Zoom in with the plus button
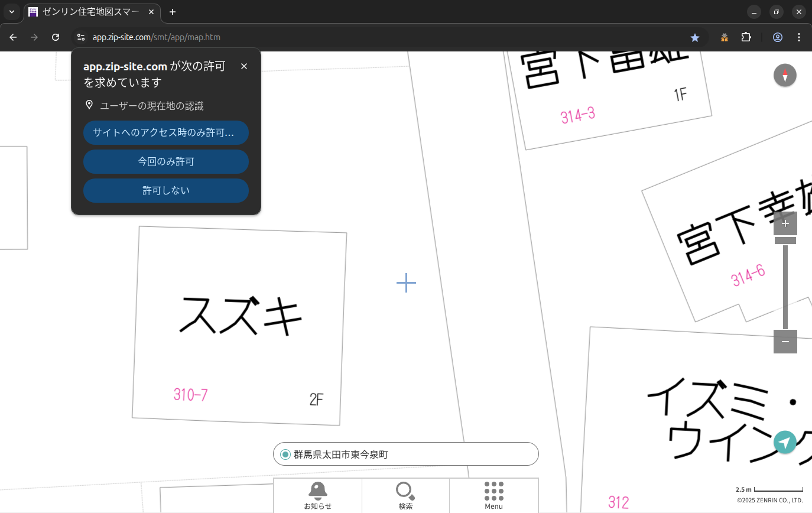Viewport: 812px width, 513px height. [785, 223]
